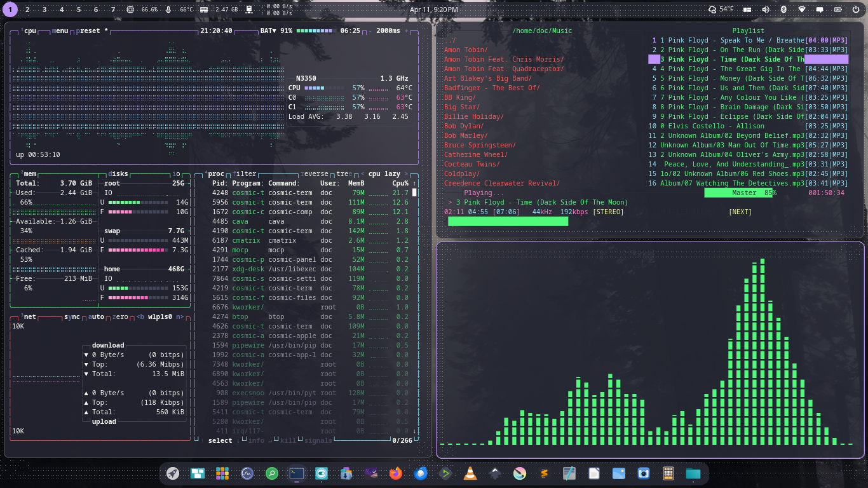Open the workspaces overview icon in the dock
The width and height of the screenshot is (868, 488).
point(197,473)
